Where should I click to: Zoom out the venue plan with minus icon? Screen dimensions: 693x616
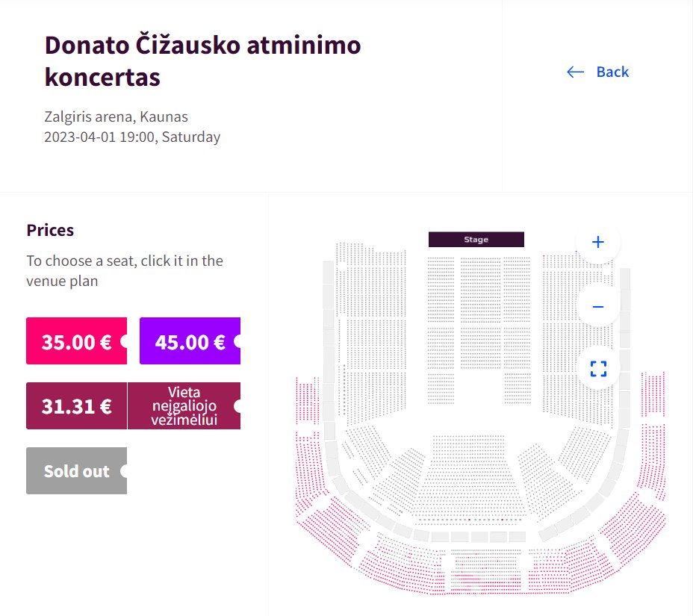[597, 306]
